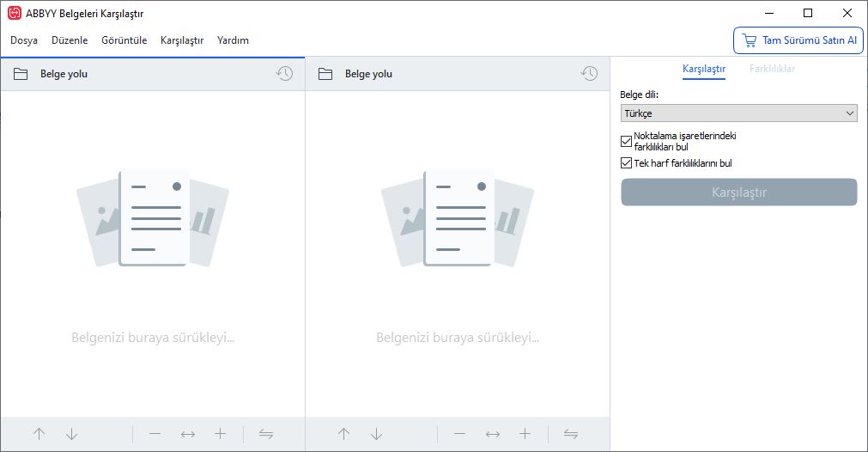Open the Düzenle menu
The image size is (868, 452).
[x=70, y=40]
